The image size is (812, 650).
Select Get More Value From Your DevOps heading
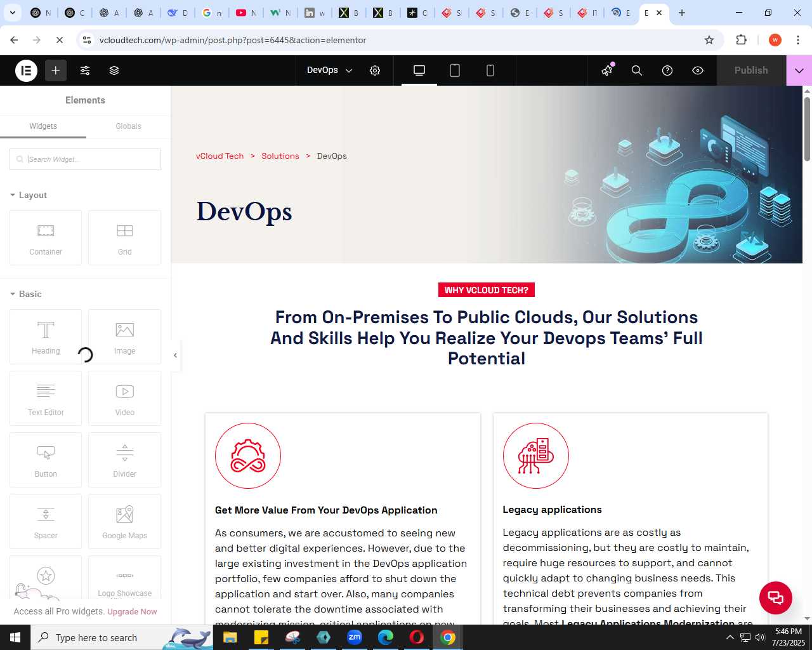[326, 510]
